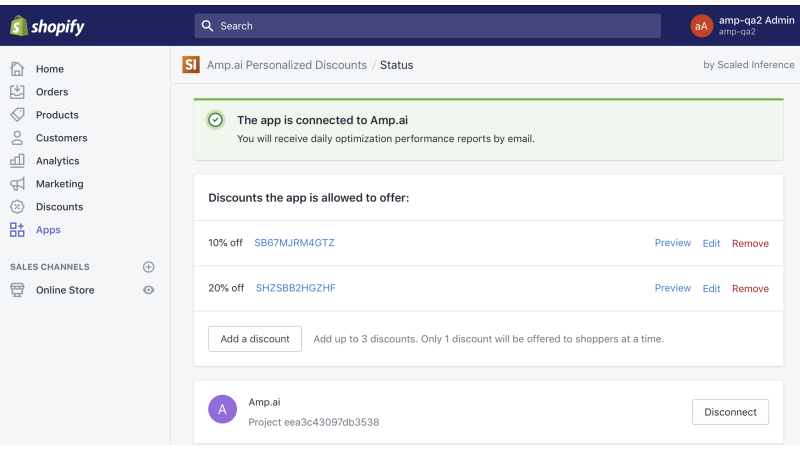Open Home via house icon
The width and height of the screenshot is (800, 450).
coord(17,69)
